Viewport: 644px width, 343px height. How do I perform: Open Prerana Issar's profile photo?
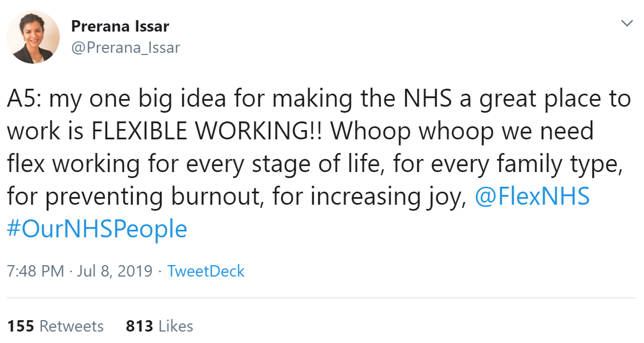[33, 37]
